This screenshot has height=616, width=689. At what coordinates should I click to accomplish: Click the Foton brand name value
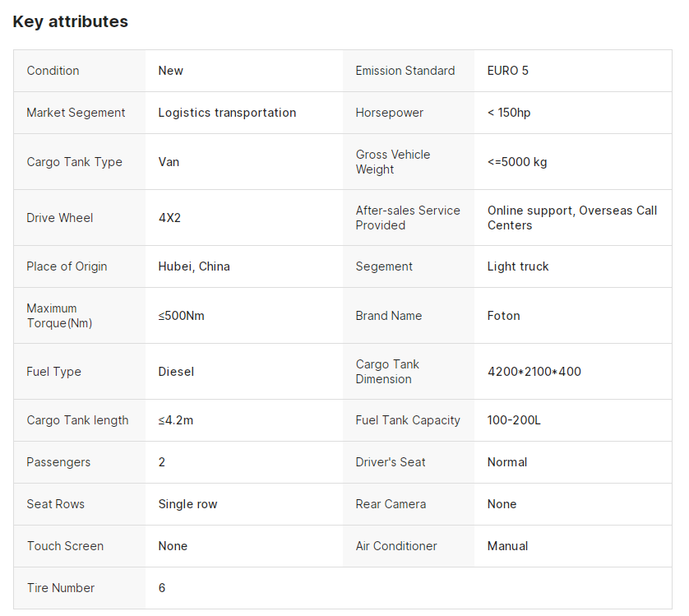[x=504, y=316]
